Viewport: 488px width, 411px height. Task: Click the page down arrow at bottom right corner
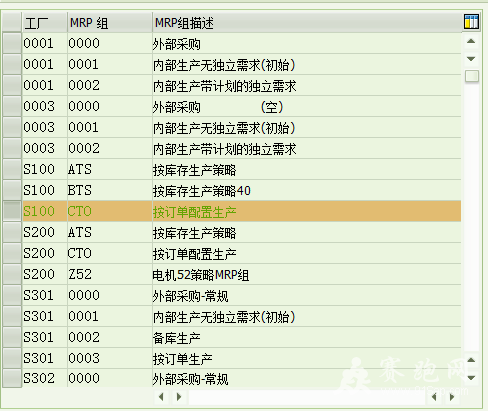471,378
